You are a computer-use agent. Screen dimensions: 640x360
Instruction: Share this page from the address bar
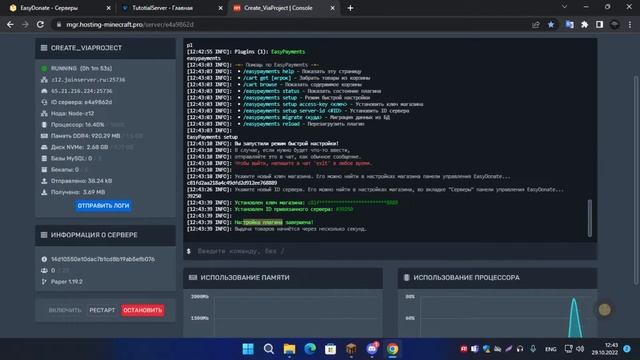coord(536,24)
